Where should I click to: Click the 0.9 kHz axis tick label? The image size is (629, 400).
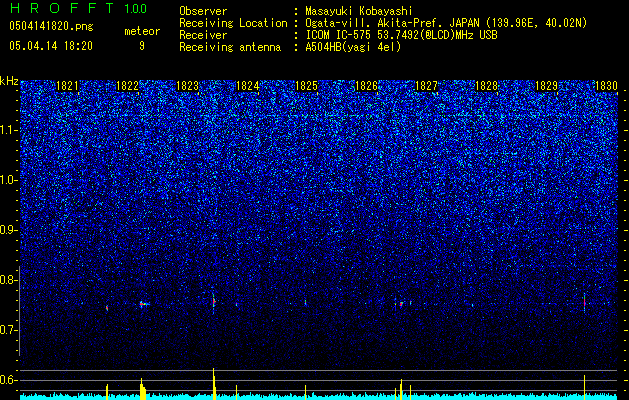pos(8,230)
